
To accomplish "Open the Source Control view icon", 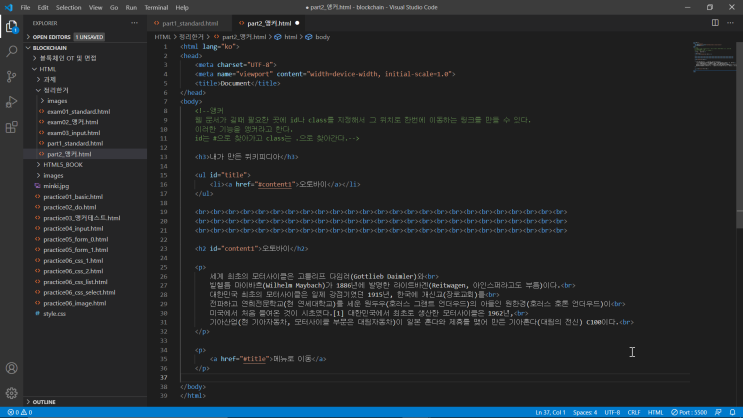I will pos(11,76).
